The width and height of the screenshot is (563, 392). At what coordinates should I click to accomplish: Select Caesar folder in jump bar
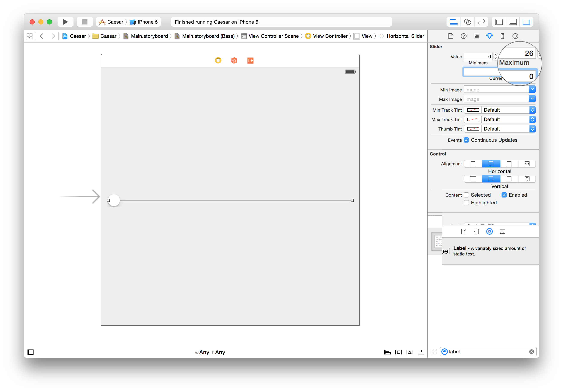[x=104, y=36]
